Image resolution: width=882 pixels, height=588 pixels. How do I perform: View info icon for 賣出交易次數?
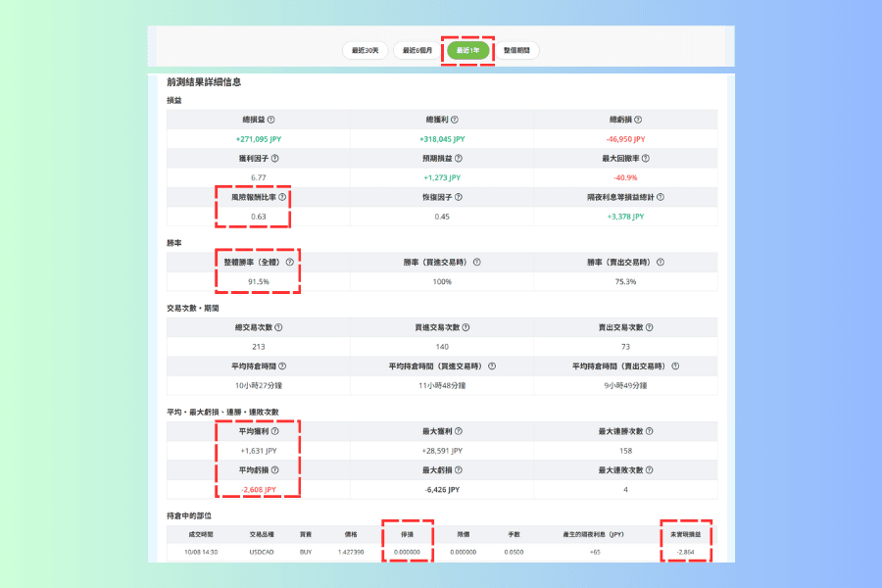point(649,327)
